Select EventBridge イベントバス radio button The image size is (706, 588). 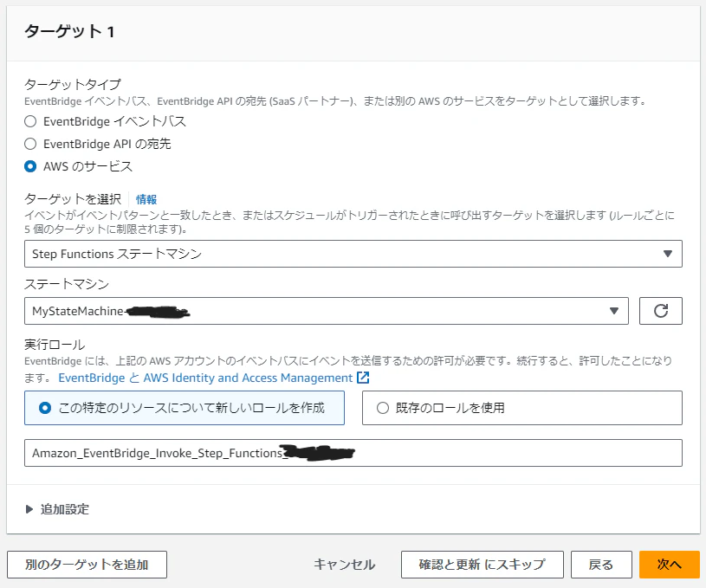pos(30,121)
